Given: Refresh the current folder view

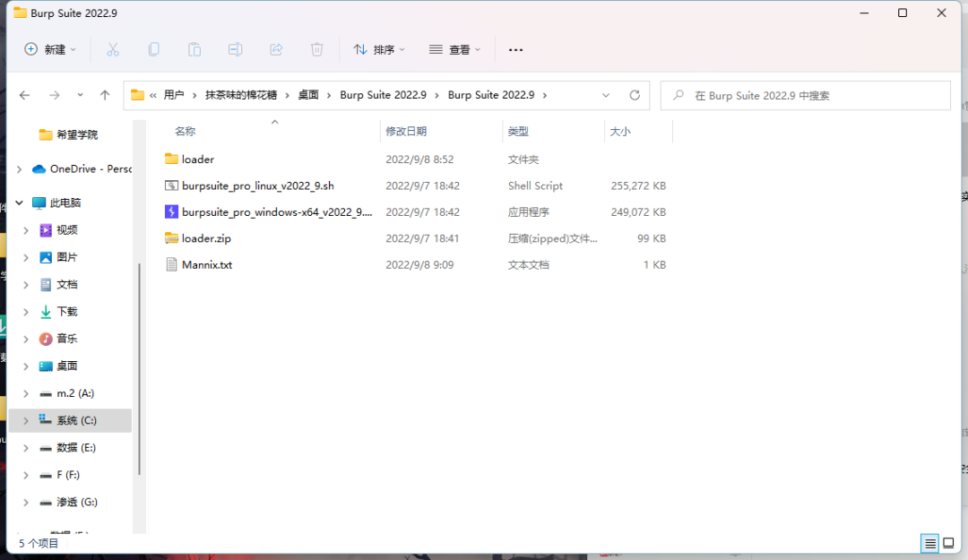Looking at the screenshot, I should [x=635, y=95].
